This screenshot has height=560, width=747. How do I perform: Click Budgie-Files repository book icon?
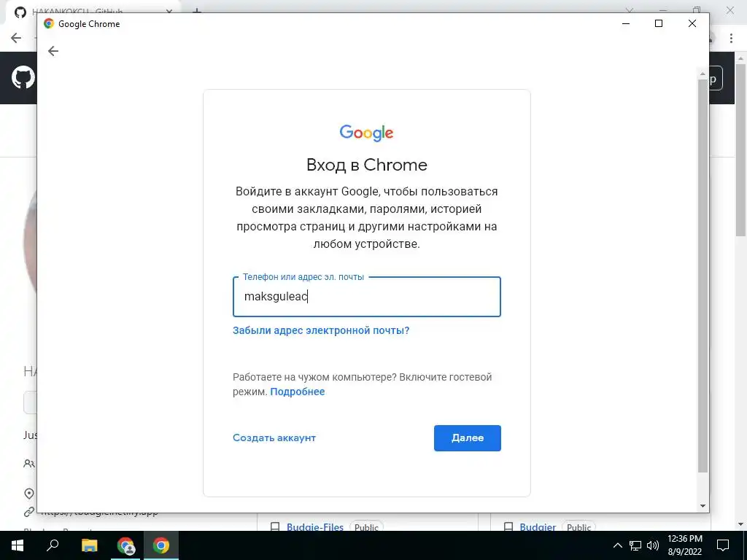[x=275, y=527]
